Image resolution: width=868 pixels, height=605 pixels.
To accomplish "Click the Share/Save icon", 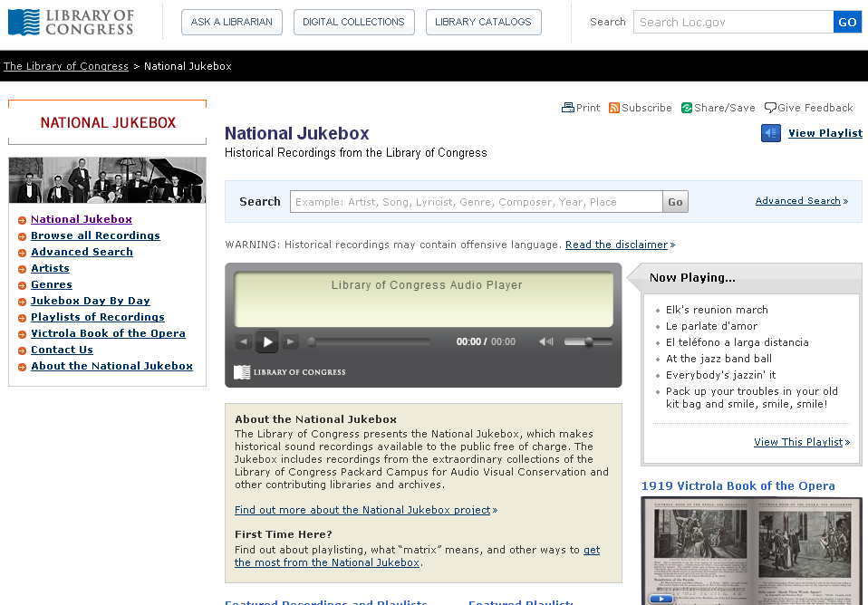I will (x=687, y=108).
